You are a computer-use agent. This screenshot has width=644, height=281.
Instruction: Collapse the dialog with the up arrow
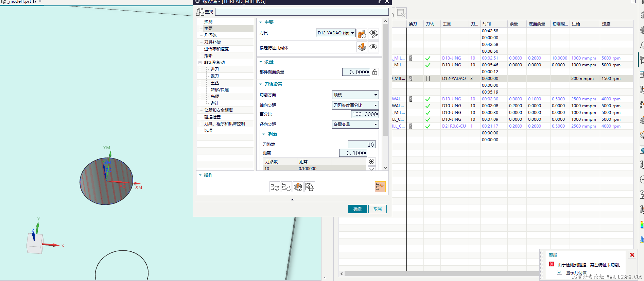(x=292, y=200)
